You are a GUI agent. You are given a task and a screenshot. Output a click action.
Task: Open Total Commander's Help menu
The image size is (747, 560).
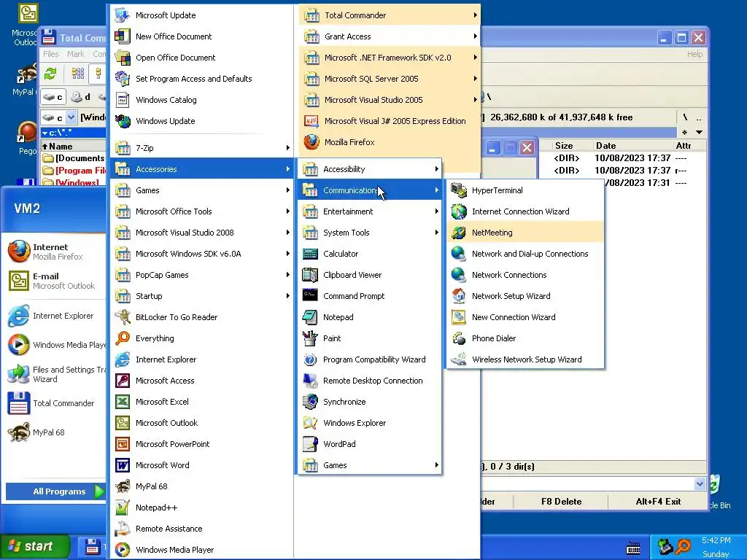(694, 54)
